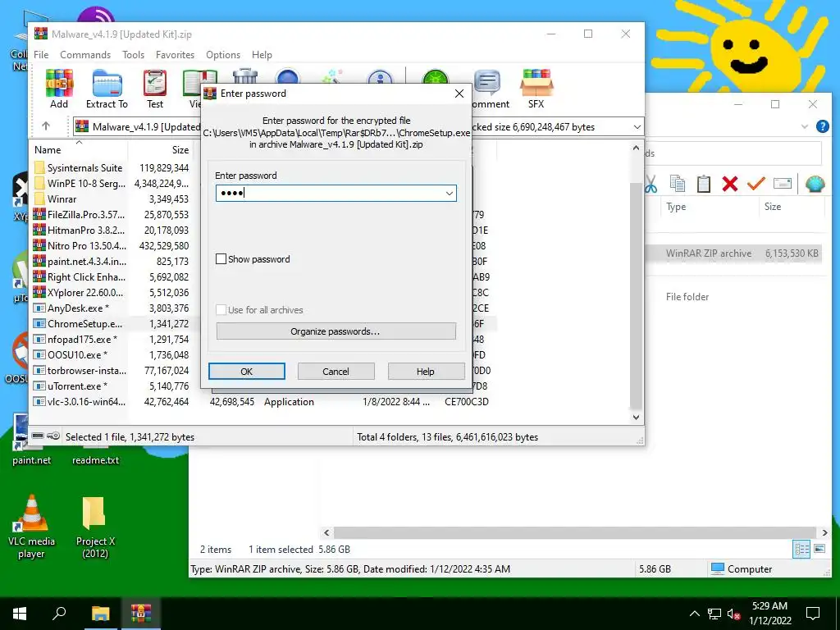
Task: Click XYplorer horizontal scrollbar left arrow
Action: 326,532
